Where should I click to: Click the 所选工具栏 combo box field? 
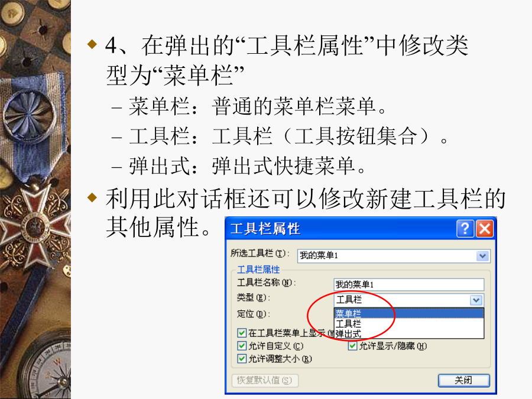394,256
